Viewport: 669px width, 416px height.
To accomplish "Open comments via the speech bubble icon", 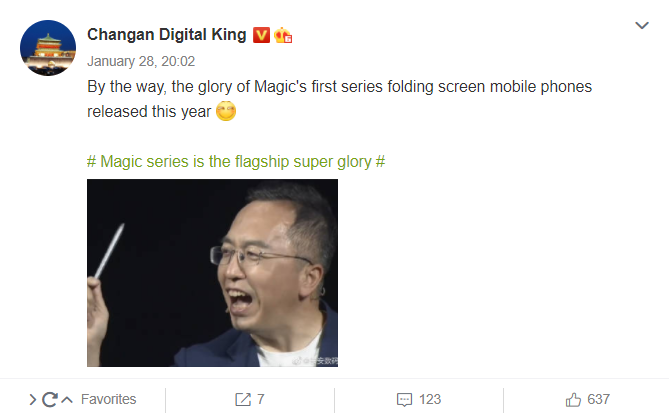I will tap(404, 400).
